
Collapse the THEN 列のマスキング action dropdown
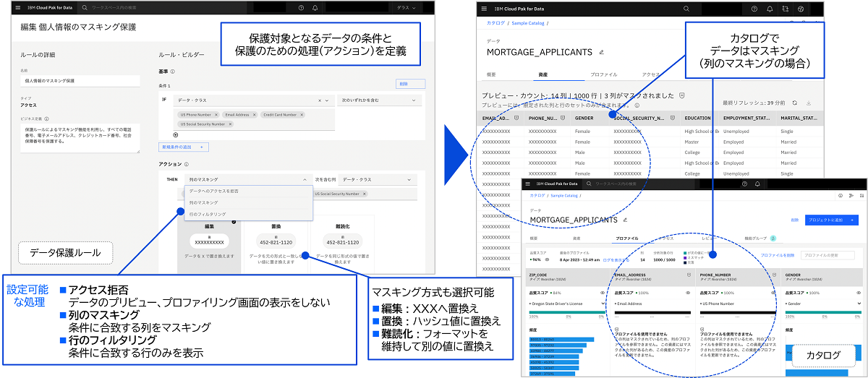pos(248,179)
